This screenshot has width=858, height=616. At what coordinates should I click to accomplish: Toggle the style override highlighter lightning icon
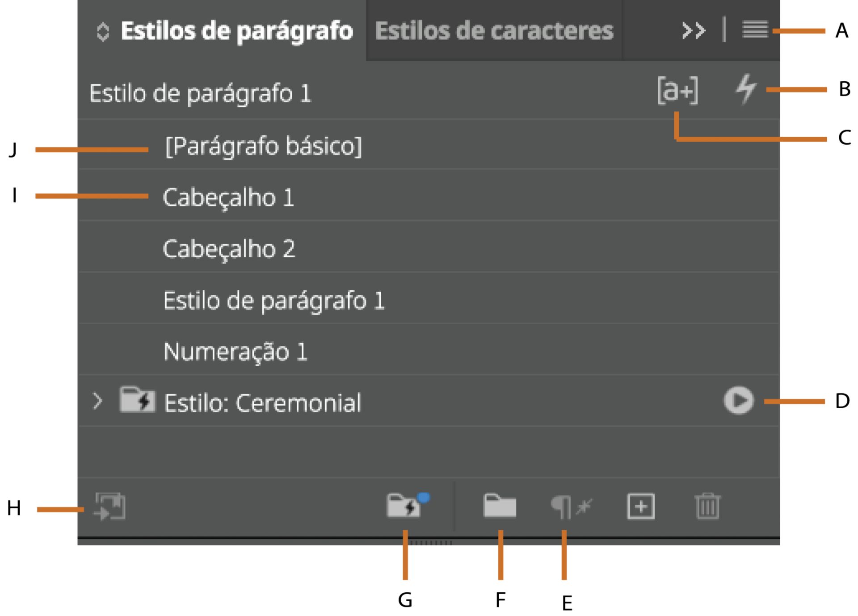tap(745, 90)
